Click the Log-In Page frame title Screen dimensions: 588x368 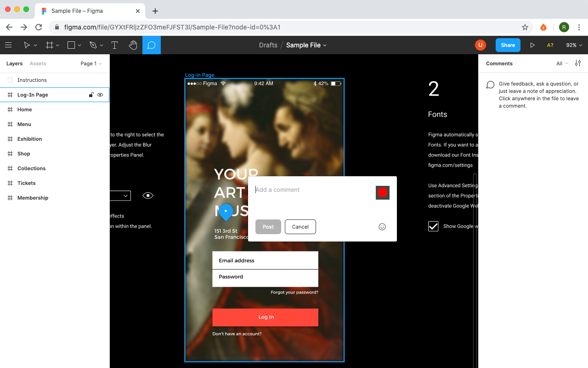point(199,75)
